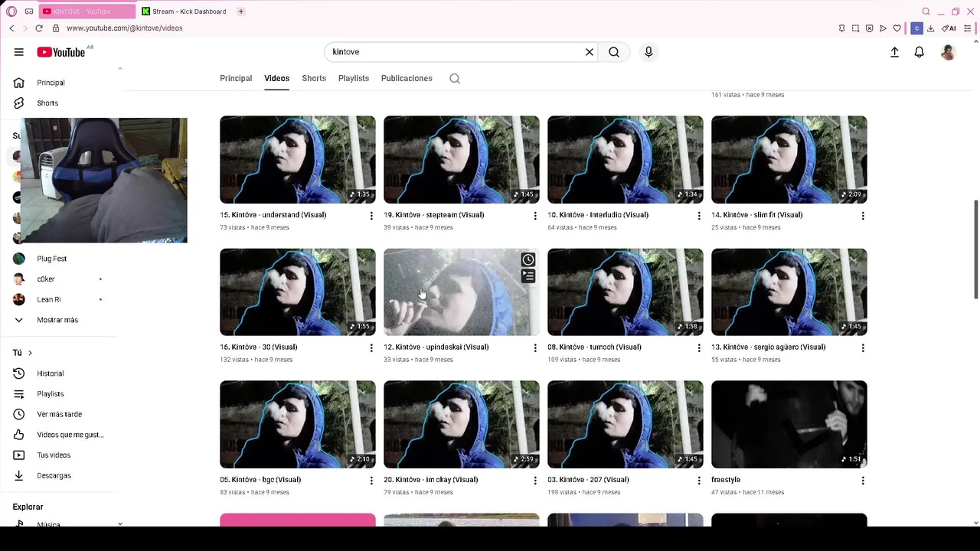Take a snapshot with Opera's capture icon
This screenshot has height=551, width=980.
pyautogui.click(x=855, y=28)
